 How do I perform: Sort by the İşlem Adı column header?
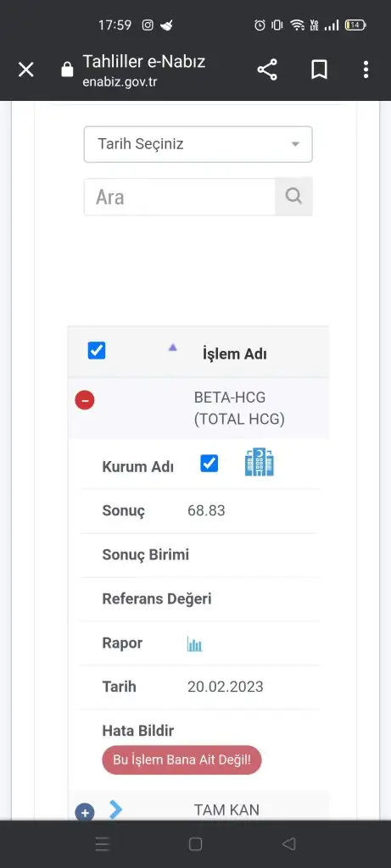pyautogui.click(x=235, y=353)
